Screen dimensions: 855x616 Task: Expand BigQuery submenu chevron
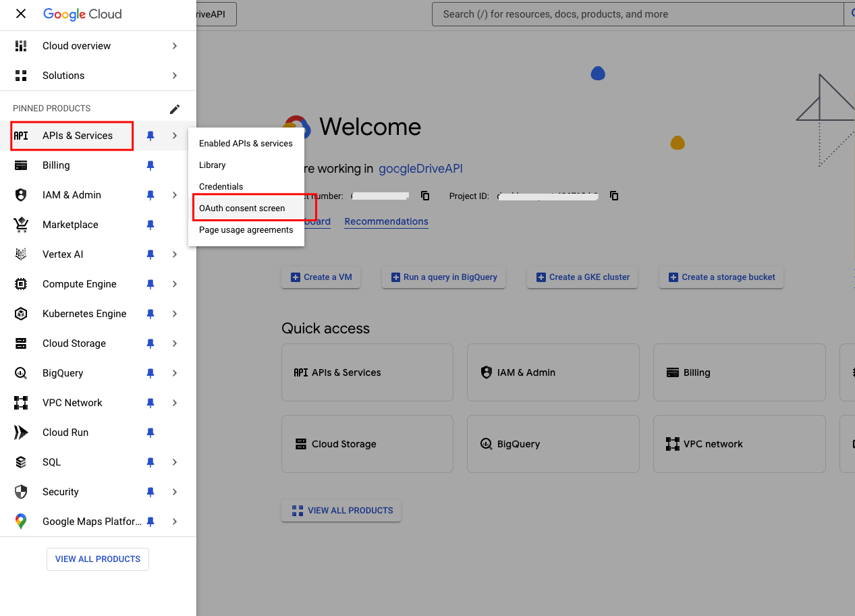175,373
